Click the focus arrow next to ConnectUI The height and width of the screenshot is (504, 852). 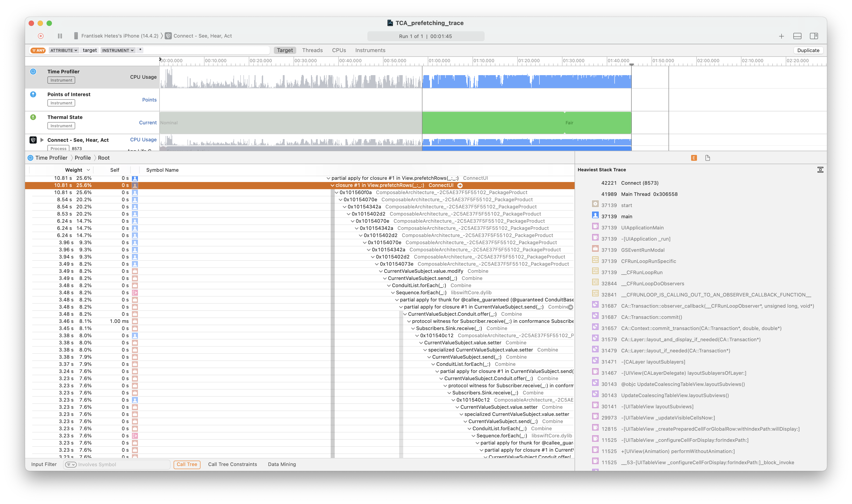click(460, 185)
